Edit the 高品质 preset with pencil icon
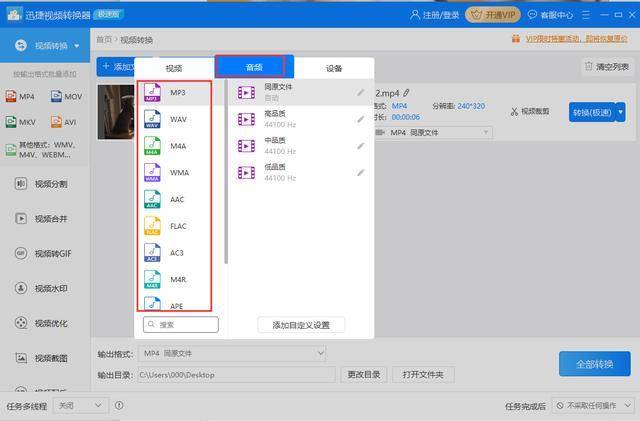 click(x=360, y=119)
